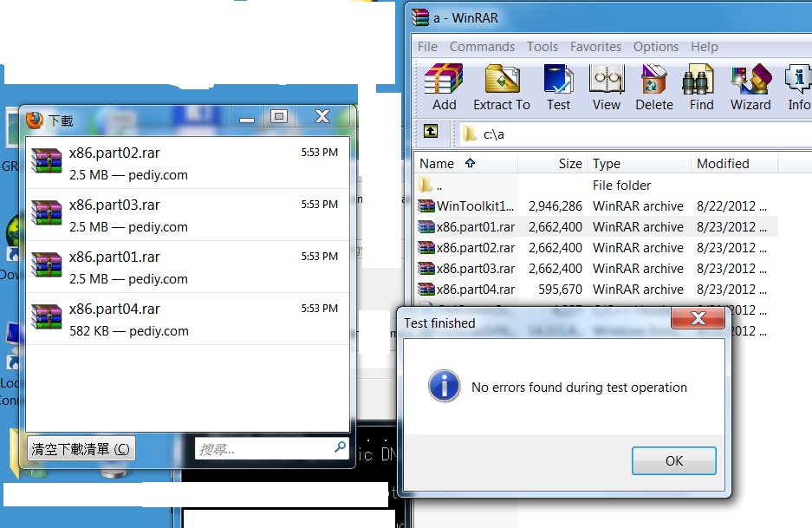This screenshot has height=528, width=812.
Task: Click the x86.part02.rar name in downloads window
Action: click(114, 153)
